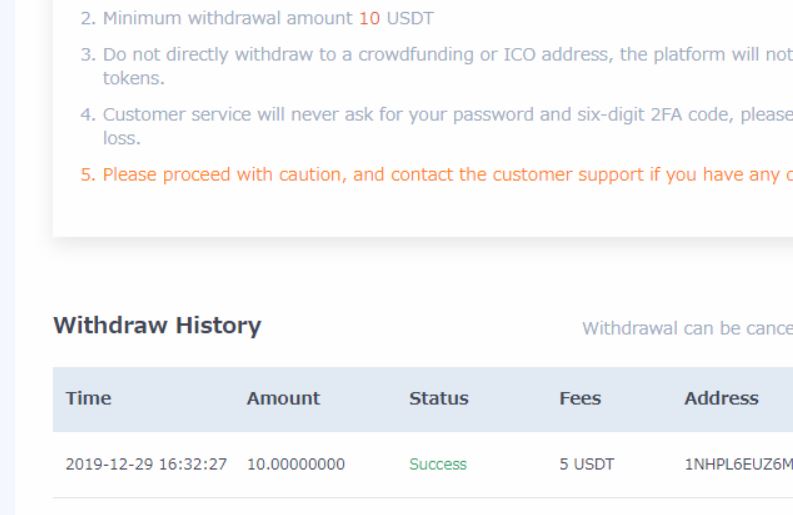Click the Address column header
This screenshot has width=793, height=515.
pos(721,399)
